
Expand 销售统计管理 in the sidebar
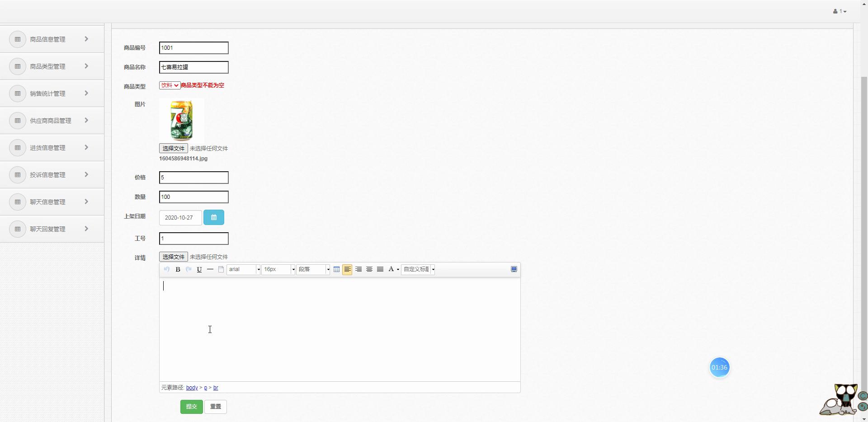coord(52,94)
